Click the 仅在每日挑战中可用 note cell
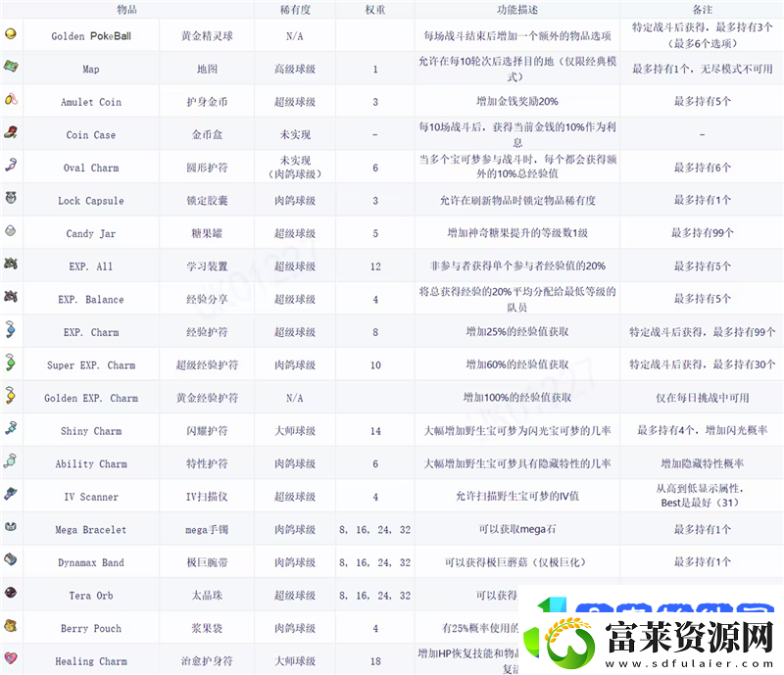This screenshot has width=784, height=675. pos(702,398)
